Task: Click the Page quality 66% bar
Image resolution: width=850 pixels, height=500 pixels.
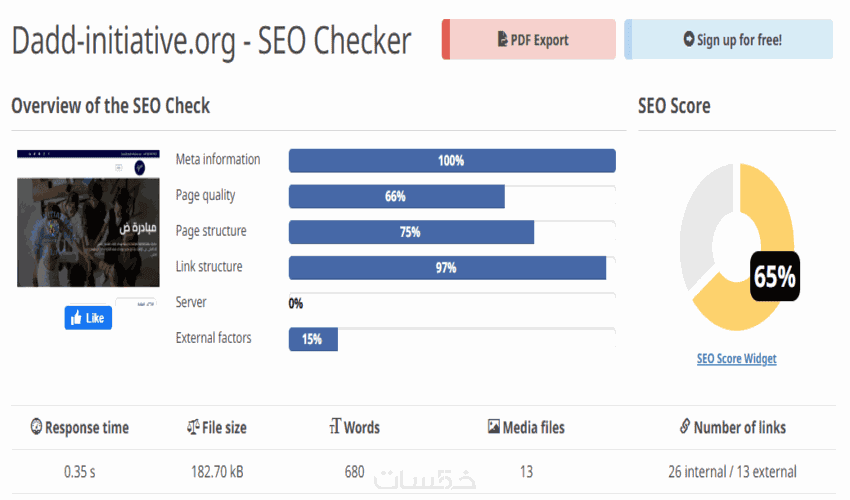Action: pos(396,196)
